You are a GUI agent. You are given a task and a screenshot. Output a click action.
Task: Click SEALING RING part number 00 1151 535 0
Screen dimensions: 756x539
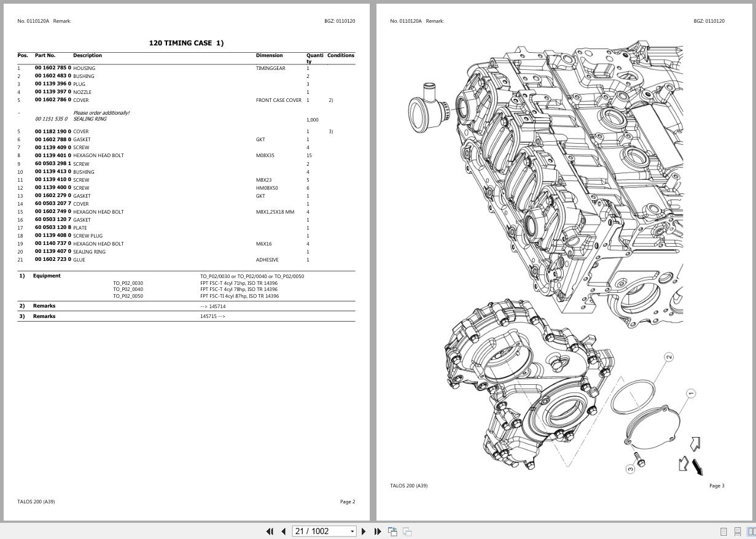click(52, 119)
